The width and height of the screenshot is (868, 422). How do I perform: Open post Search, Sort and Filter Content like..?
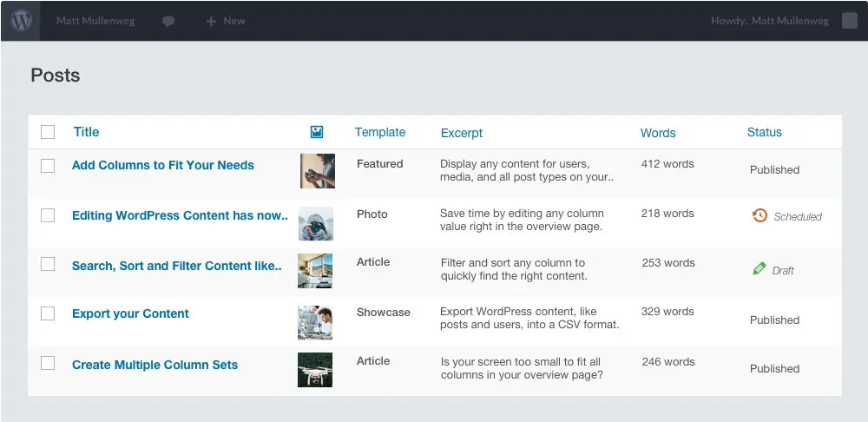[176, 266]
